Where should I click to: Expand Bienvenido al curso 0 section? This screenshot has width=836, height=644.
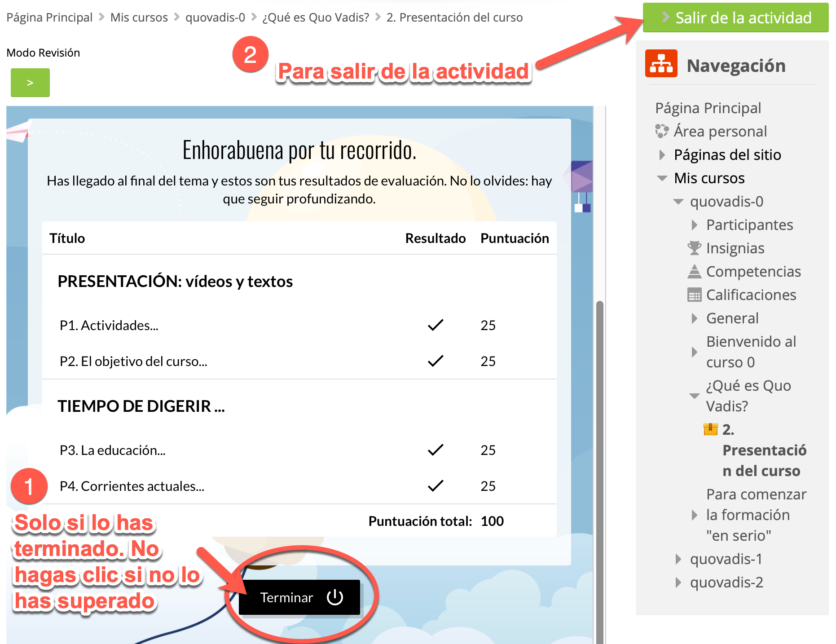click(695, 352)
